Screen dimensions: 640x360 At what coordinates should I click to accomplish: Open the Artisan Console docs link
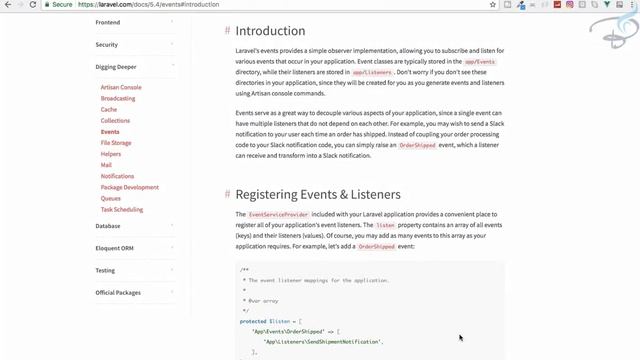[x=121, y=87]
